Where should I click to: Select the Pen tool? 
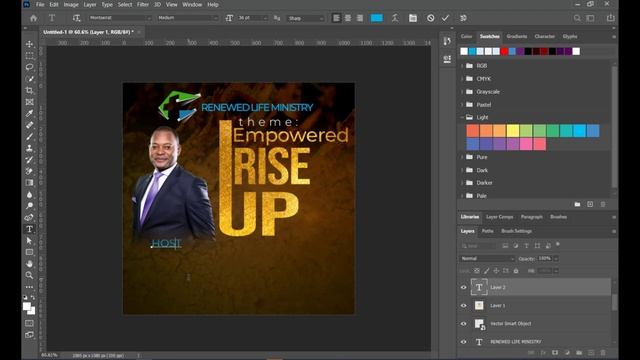point(29,217)
